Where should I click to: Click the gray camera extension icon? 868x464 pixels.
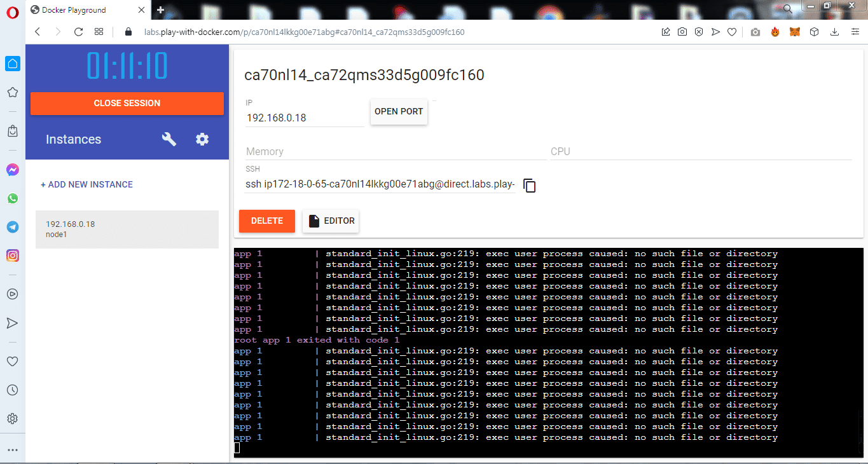755,32
